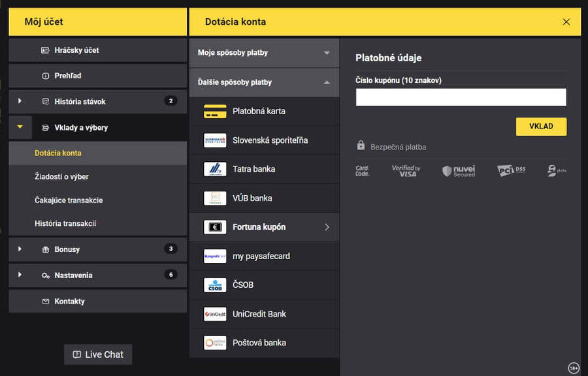Click the Slovenská sporiteľňa logo
The image size is (588, 376).
215,140
